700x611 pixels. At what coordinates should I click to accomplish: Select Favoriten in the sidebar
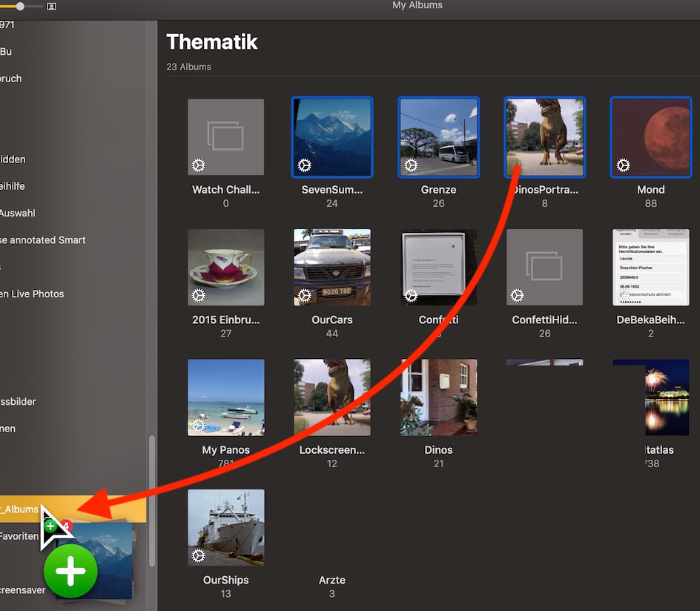[x=19, y=535]
